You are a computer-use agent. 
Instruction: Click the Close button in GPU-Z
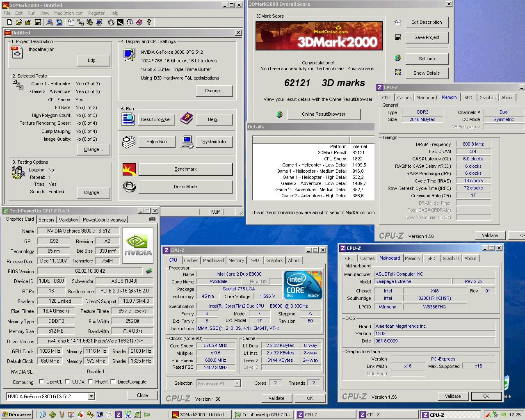(142, 395)
